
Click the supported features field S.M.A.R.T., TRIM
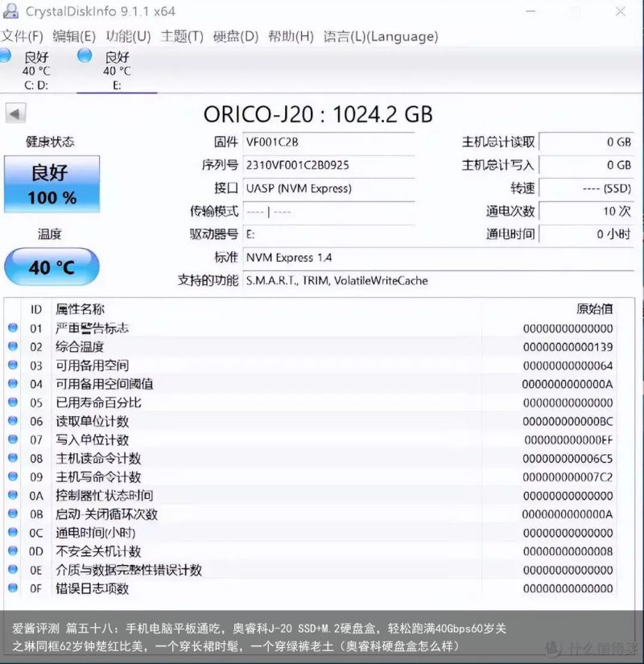pos(439,280)
